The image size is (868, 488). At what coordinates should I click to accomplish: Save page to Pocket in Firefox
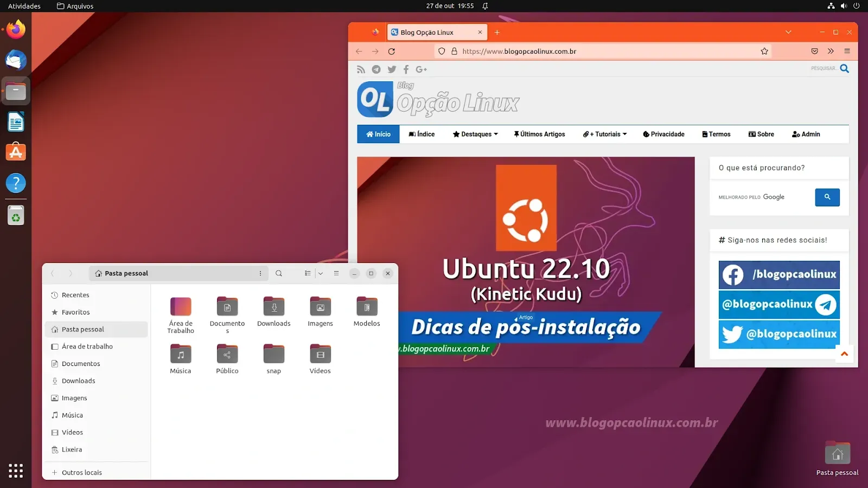click(x=814, y=51)
